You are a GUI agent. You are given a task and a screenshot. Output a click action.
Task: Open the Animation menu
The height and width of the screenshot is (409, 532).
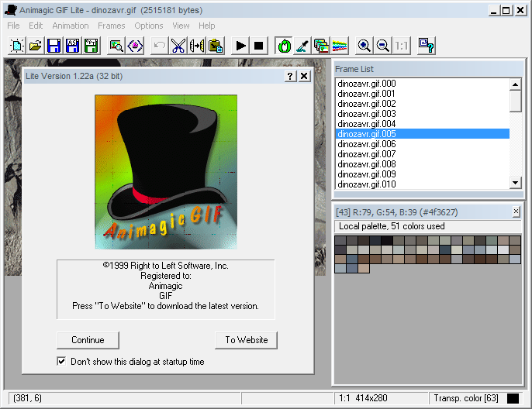[x=70, y=26]
